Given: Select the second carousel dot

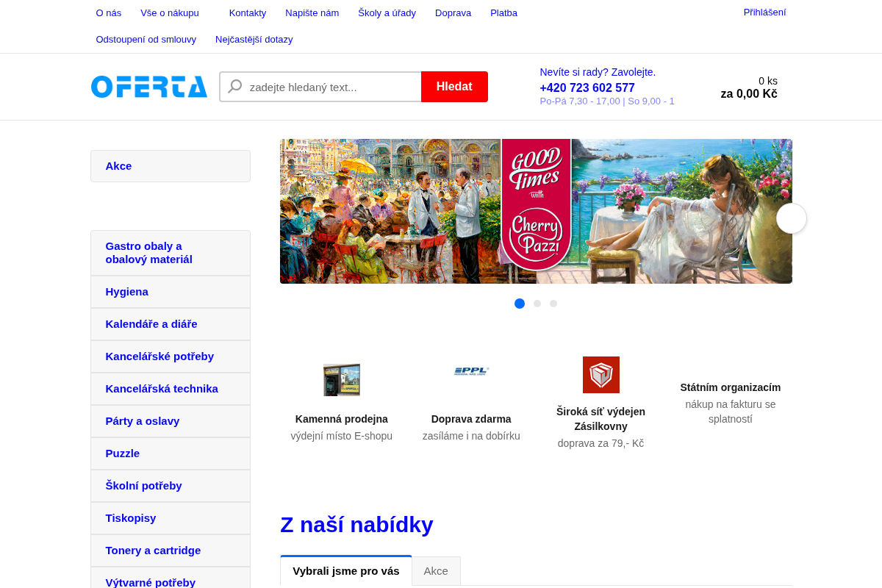Looking at the screenshot, I should tap(537, 304).
